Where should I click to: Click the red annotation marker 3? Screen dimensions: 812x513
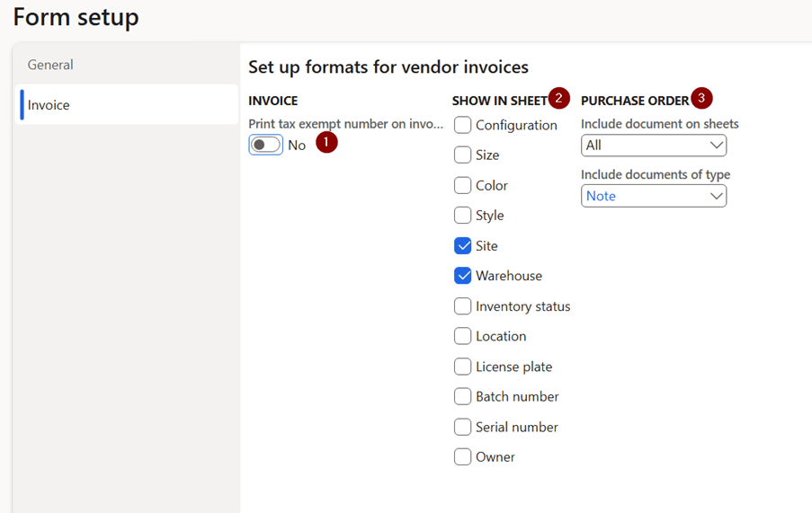pyautogui.click(x=701, y=98)
